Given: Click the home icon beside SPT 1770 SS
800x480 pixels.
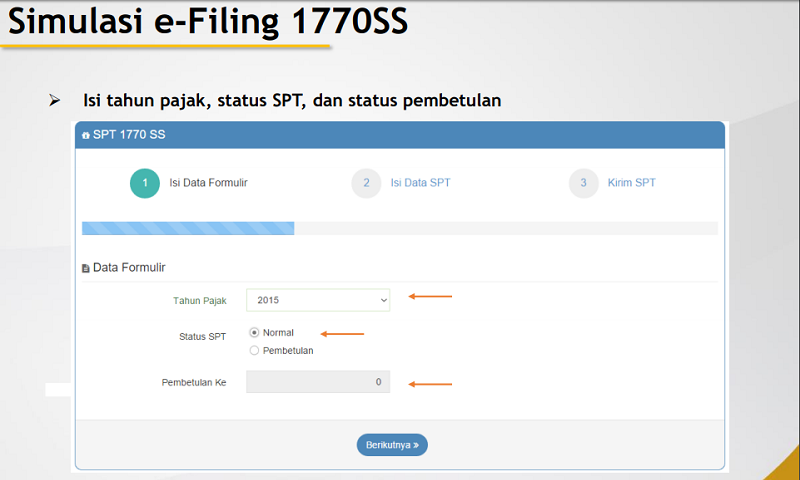Looking at the screenshot, I should pyautogui.click(x=86, y=135).
